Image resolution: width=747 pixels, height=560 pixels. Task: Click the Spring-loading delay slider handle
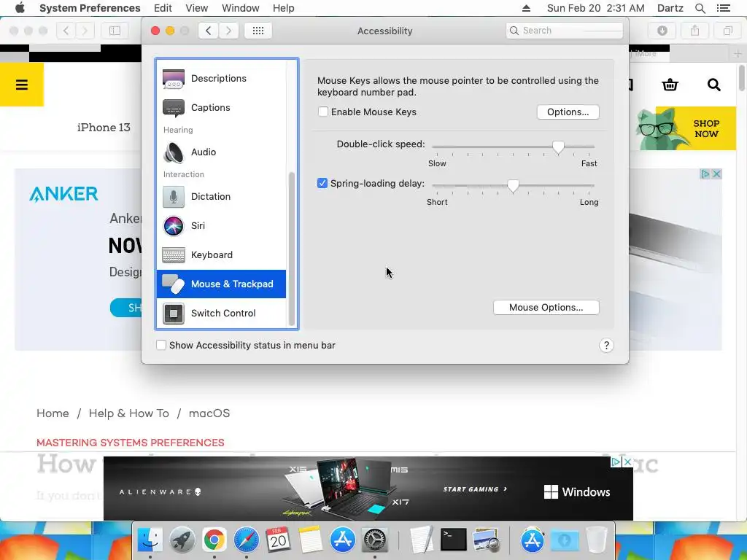tap(513, 186)
